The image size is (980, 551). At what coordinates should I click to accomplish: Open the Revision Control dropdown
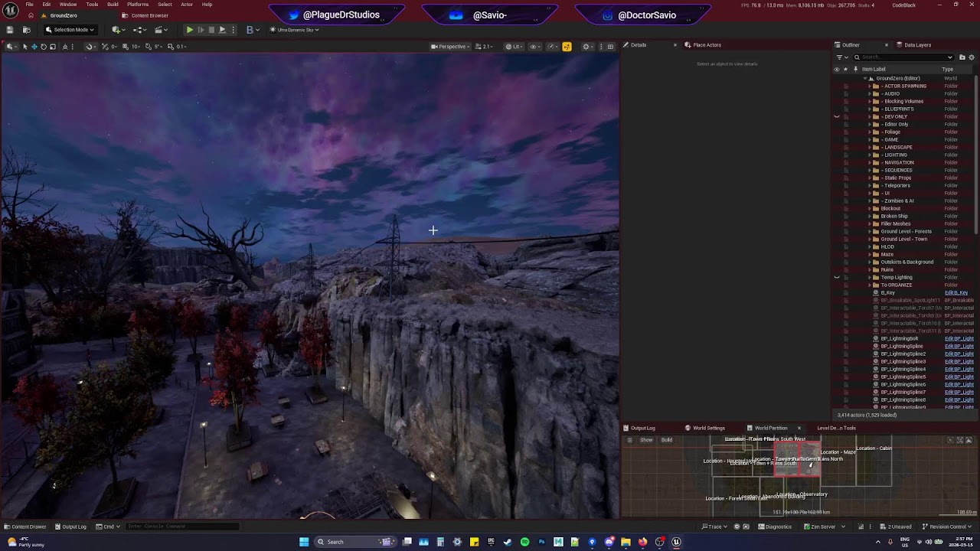948,527
